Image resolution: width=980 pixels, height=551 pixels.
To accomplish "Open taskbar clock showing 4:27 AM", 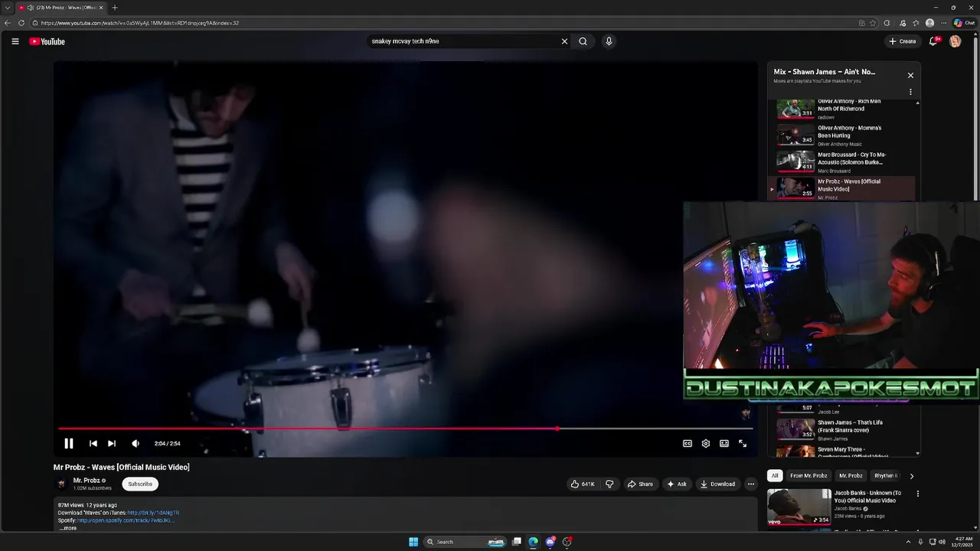I will [962, 542].
